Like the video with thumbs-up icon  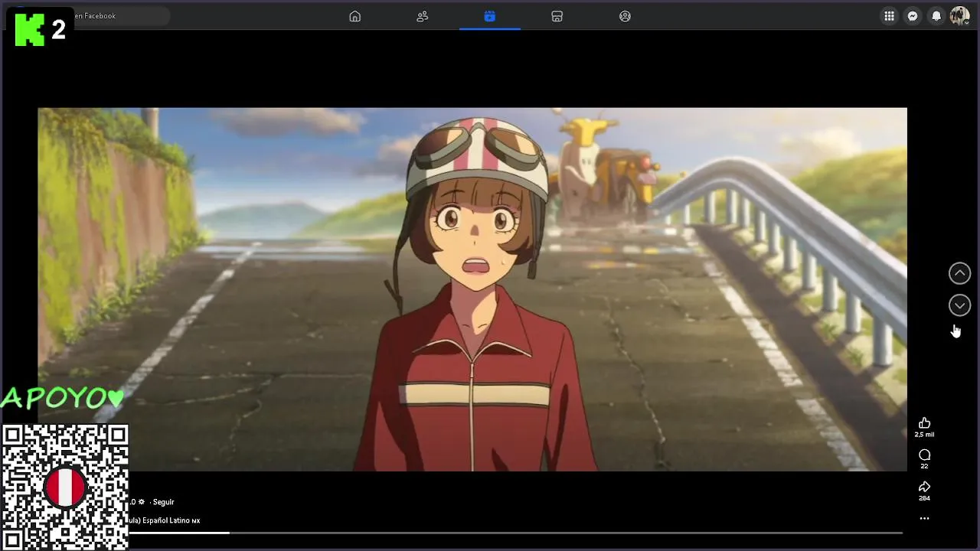click(x=924, y=423)
